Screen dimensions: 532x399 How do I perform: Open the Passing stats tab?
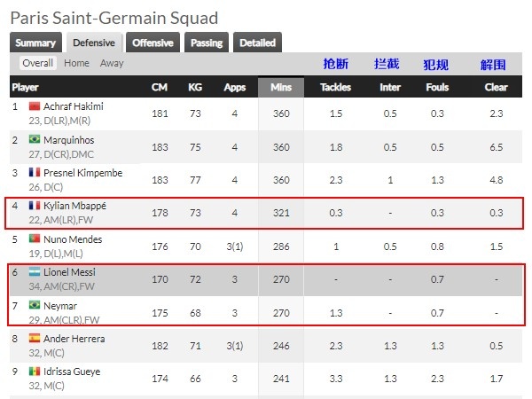tap(207, 43)
